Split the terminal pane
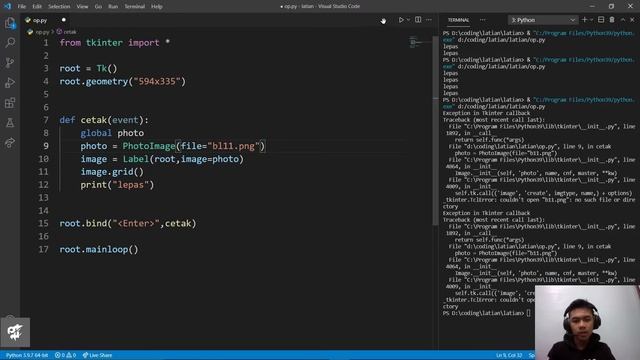Image resolution: width=640 pixels, height=360 pixels. [601, 20]
